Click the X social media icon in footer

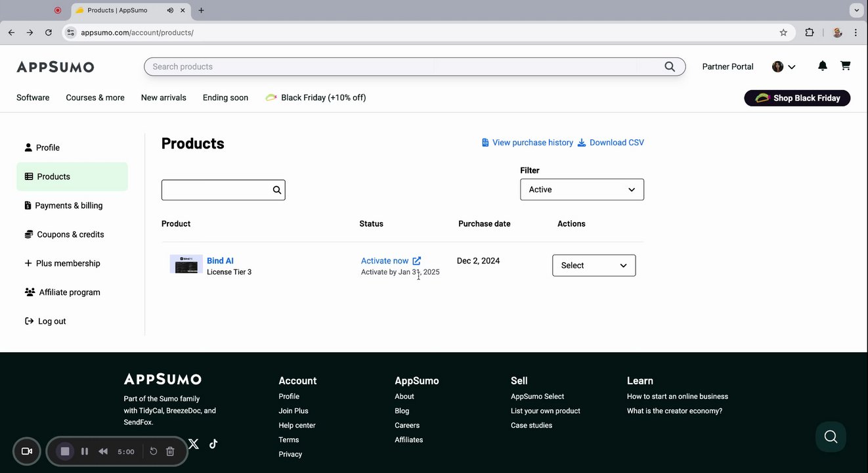[194, 443]
